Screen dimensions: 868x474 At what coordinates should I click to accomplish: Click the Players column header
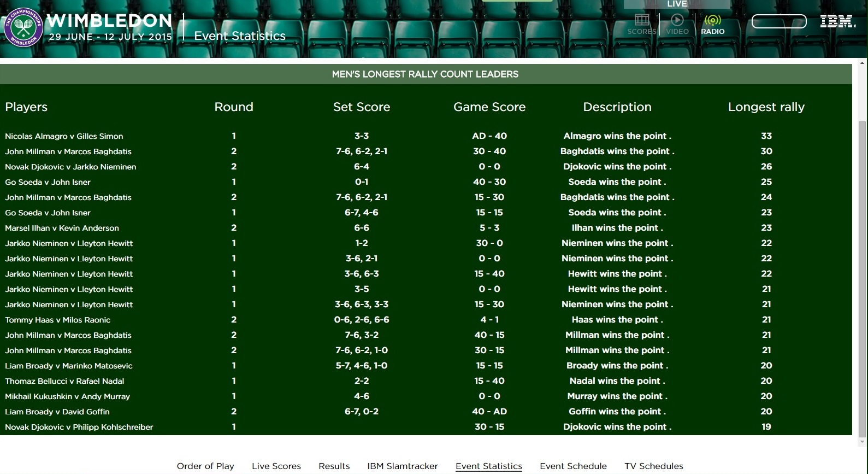click(26, 107)
